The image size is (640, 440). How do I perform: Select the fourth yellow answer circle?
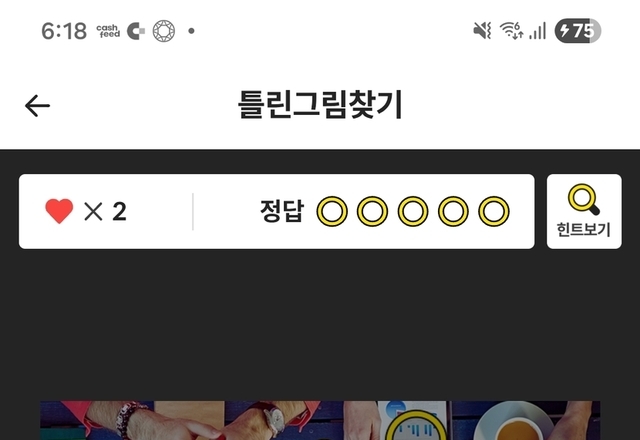click(453, 211)
